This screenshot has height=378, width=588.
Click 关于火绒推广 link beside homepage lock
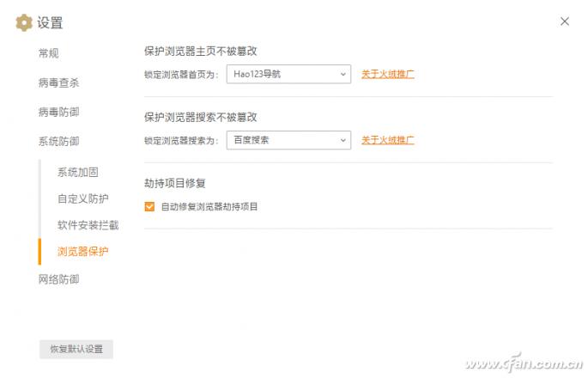tap(388, 75)
